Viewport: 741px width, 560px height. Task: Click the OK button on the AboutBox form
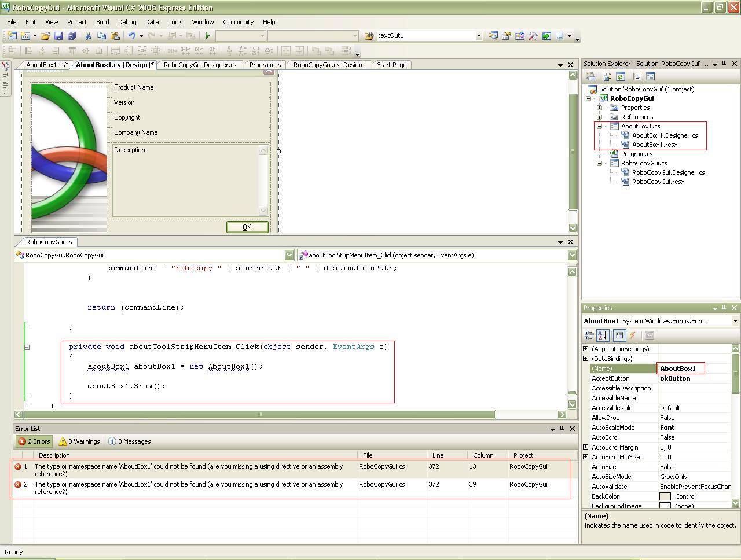click(x=247, y=227)
